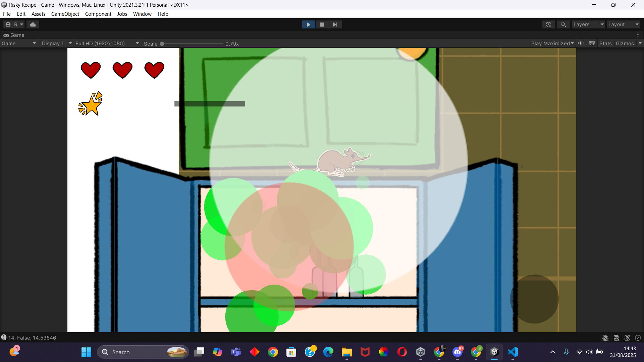Expand the Layers dropdown
The width and height of the screenshot is (644, 362).
pyautogui.click(x=588, y=24)
